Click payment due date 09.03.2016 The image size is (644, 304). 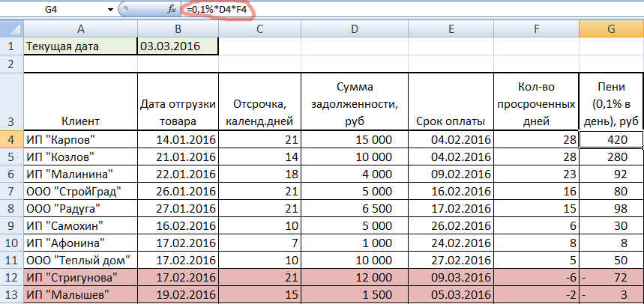click(x=451, y=277)
